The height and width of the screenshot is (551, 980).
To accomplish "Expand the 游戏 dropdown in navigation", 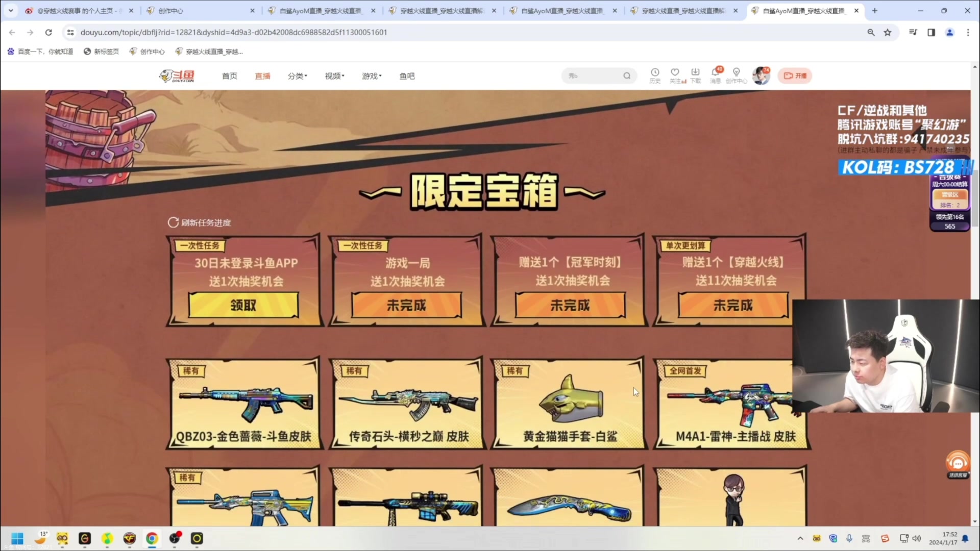I will (372, 76).
